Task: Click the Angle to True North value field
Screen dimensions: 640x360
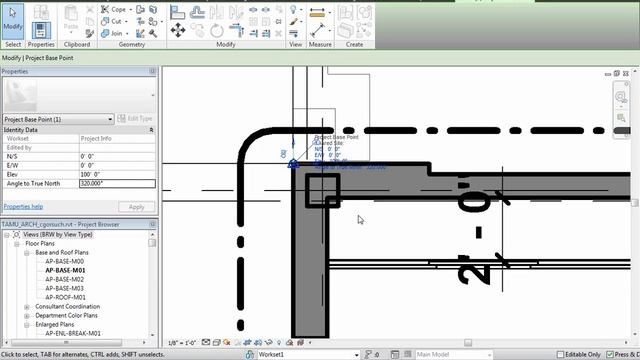Action: coord(117,184)
